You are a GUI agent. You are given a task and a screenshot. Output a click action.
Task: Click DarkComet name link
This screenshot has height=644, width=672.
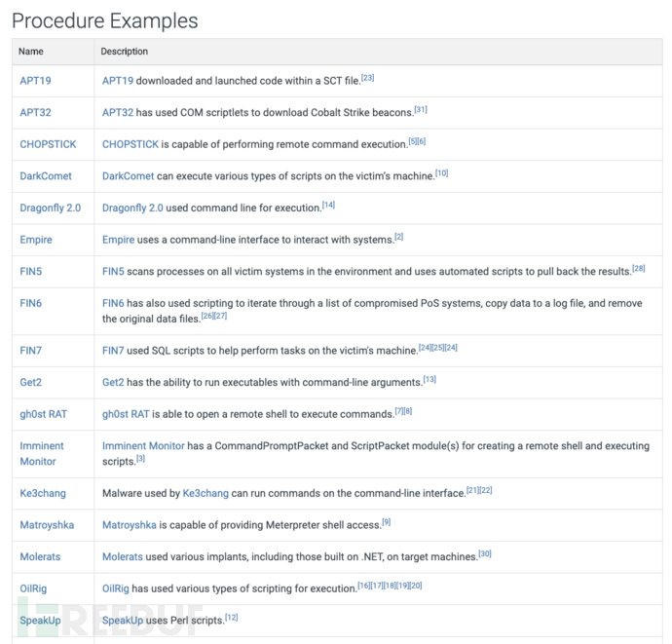pyautogui.click(x=45, y=176)
